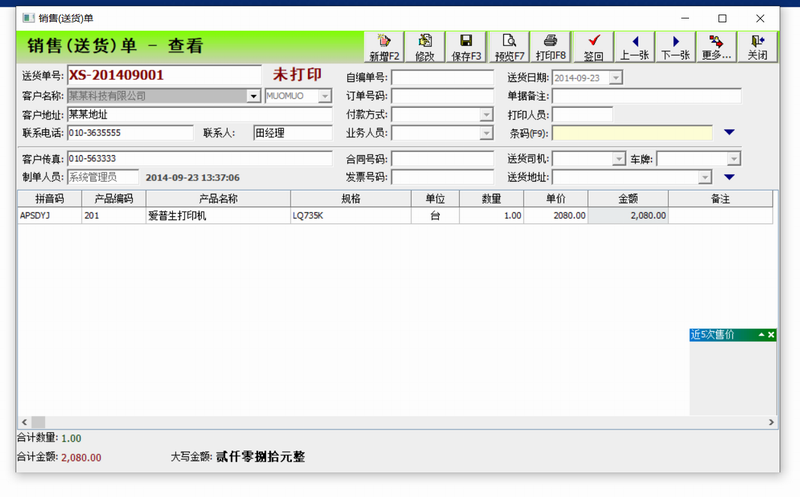Image resolution: width=800 pixels, height=497 pixels.
Task: Print the order using 打印F8
Action: 551,47
